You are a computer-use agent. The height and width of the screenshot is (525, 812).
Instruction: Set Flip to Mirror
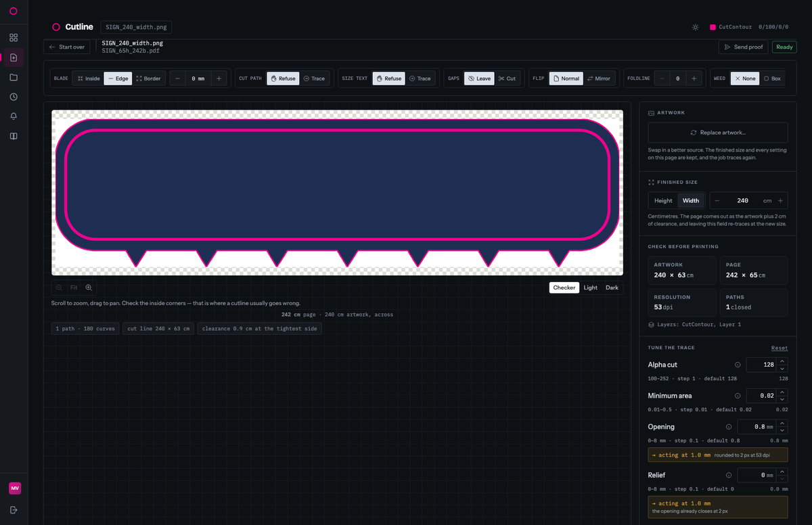point(598,78)
